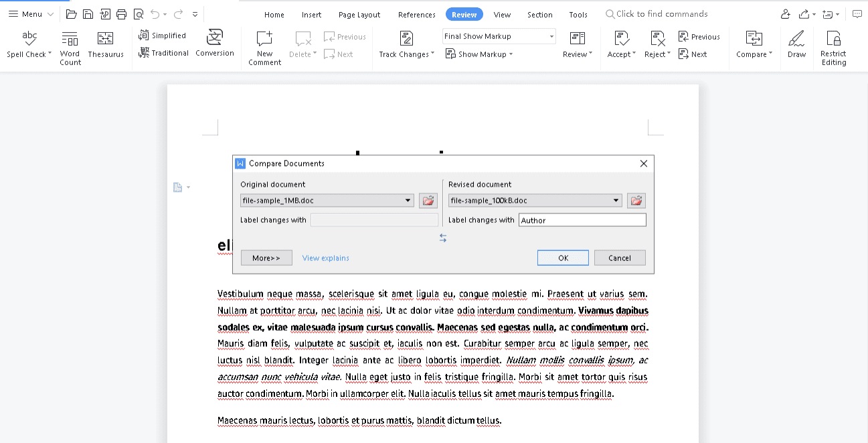Click the Reject change icon
The height and width of the screenshot is (443, 868).
[657, 39]
